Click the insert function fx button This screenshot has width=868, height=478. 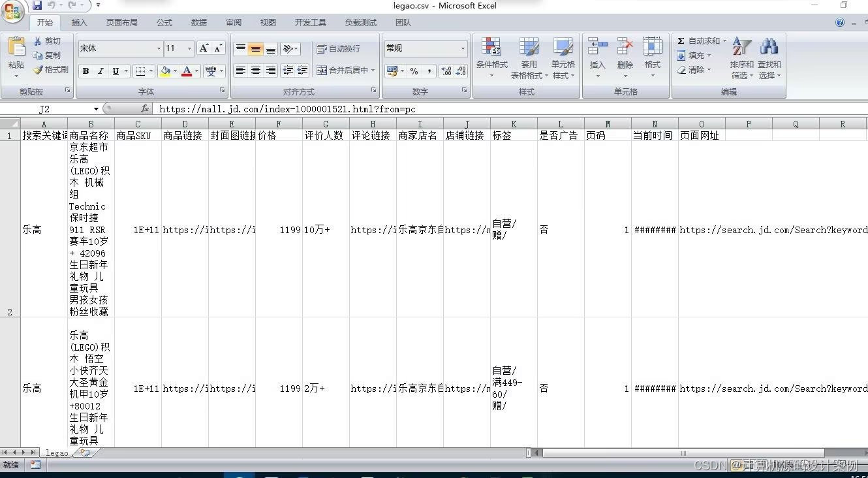145,109
